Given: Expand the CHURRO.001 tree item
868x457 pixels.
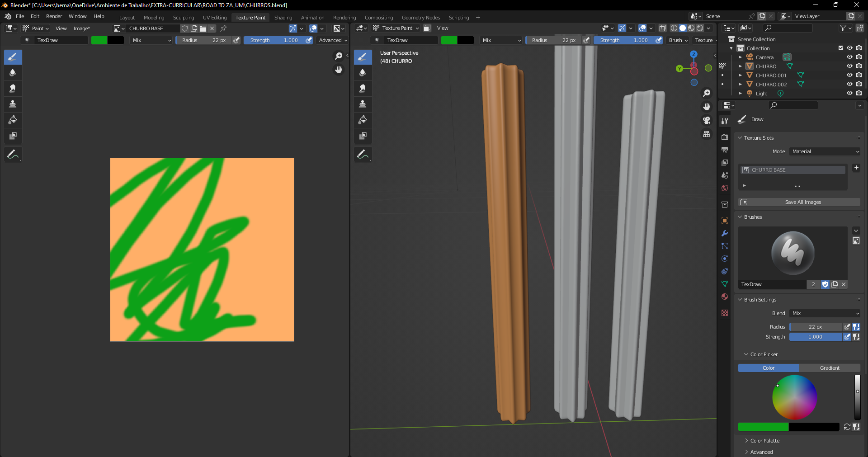Looking at the screenshot, I should coord(741,75).
